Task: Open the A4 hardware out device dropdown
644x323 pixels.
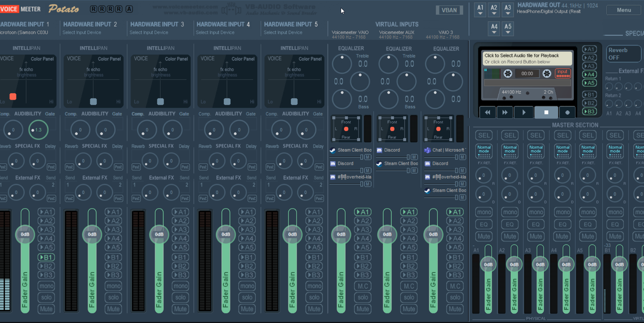Action: coord(494,29)
